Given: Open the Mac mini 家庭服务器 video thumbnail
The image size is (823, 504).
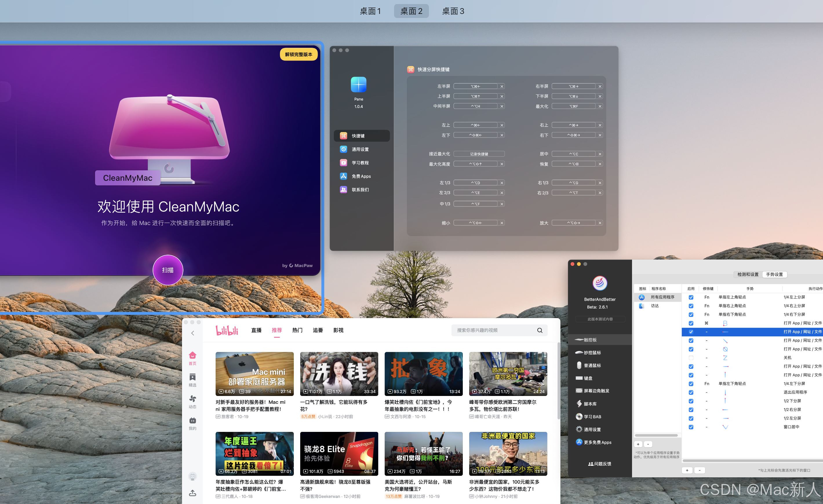Looking at the screenshot, I should (x=254, y=374).
